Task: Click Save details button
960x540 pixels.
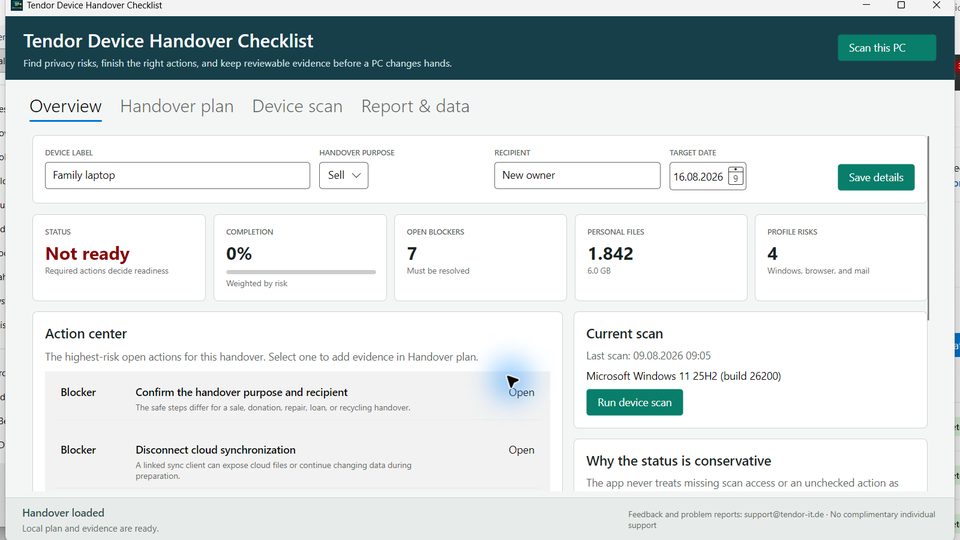Action: pyautogui.click(x=876, y=177)
